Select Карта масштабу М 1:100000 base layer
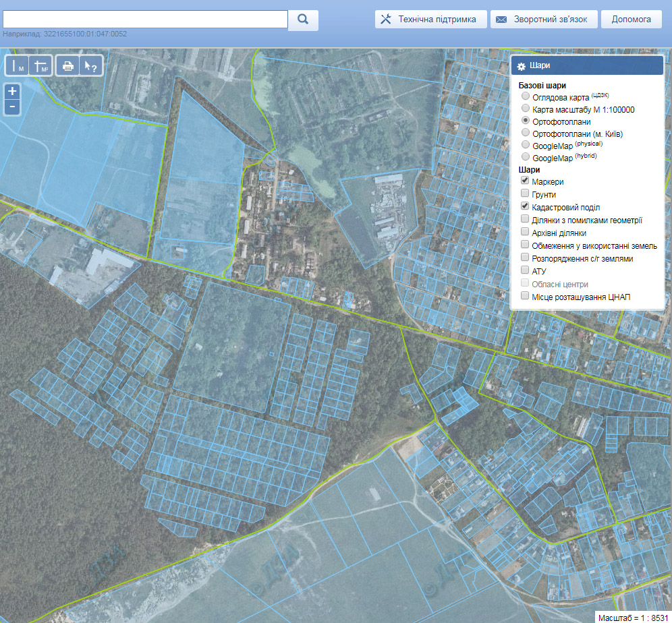The width and height of the screenshot is (672, 623). pos(526,108)
